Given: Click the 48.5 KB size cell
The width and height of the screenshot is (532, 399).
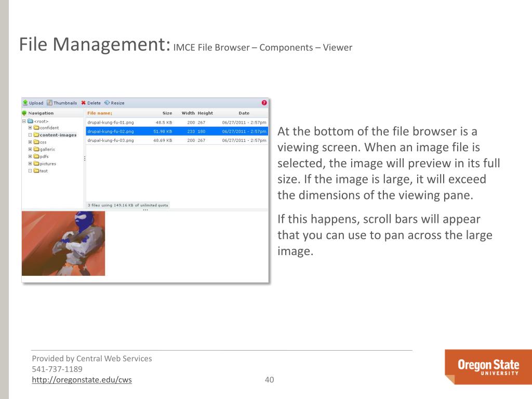Looking at the screenshot, I should point(164,122).
